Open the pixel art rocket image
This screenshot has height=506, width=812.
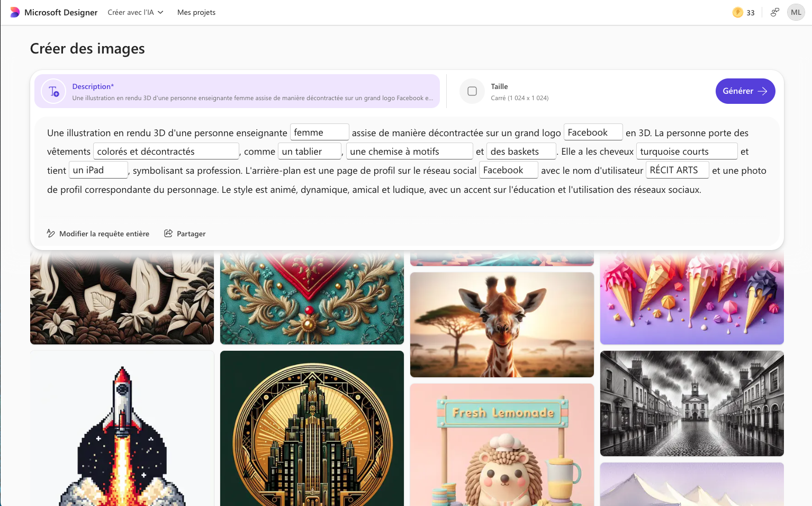tap(122, 428)
